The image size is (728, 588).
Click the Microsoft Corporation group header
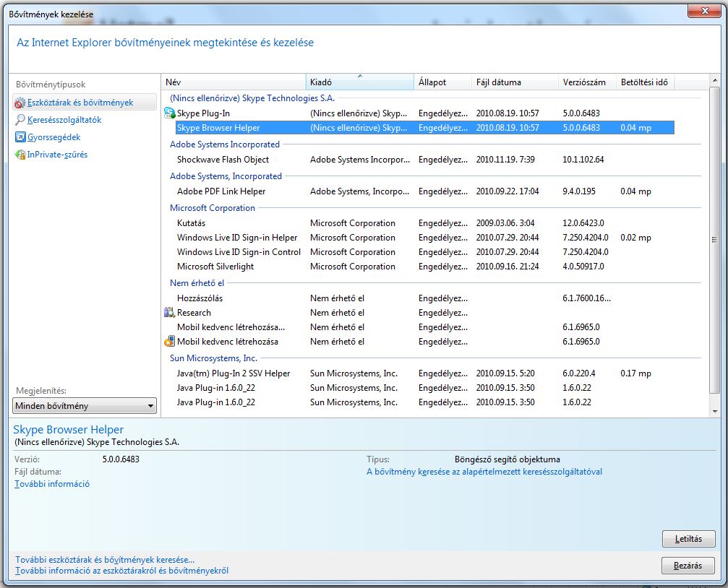(x=212, y=208)
